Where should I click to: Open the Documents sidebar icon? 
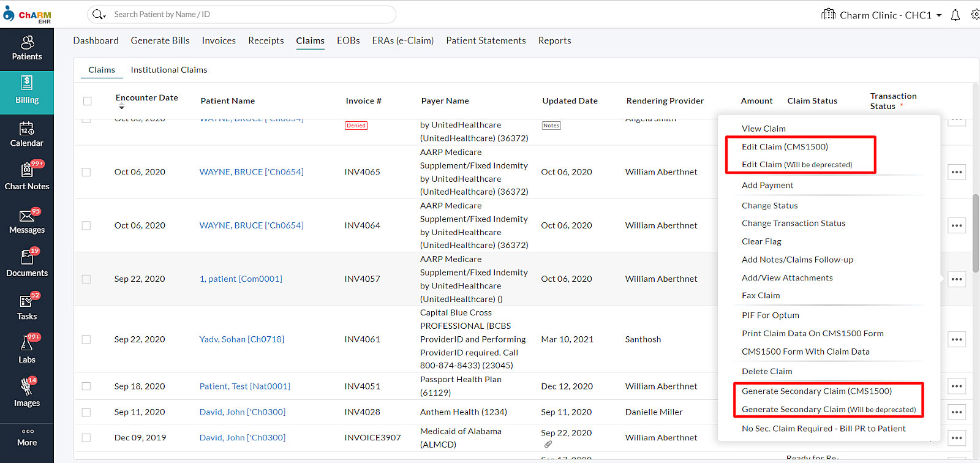(27, 265)
